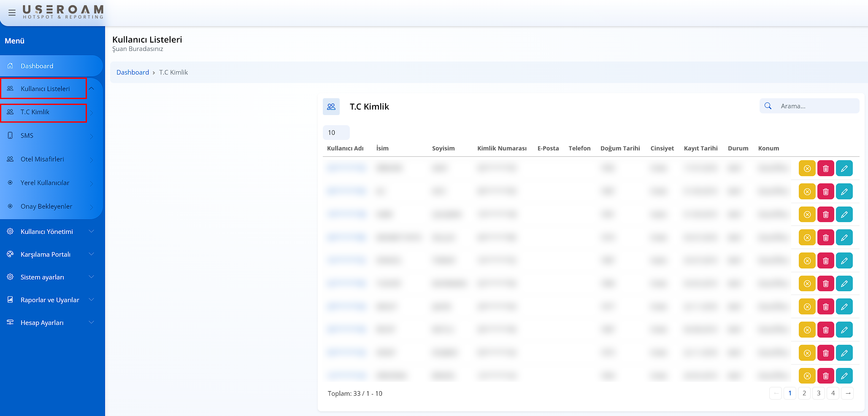This screenshot has height=416, width=868.
Task: Click the hamburger menu icon beside USEROAM logo
Action: [12, 13]
